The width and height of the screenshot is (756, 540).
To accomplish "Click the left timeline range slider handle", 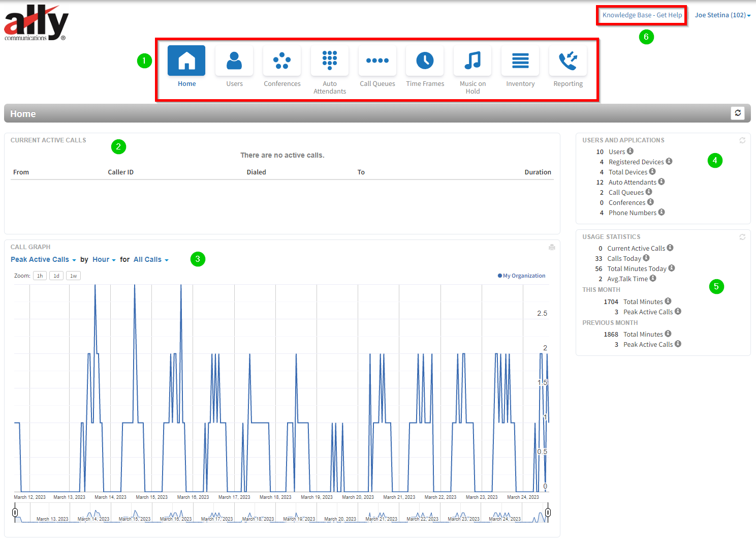I will (15, 512).
